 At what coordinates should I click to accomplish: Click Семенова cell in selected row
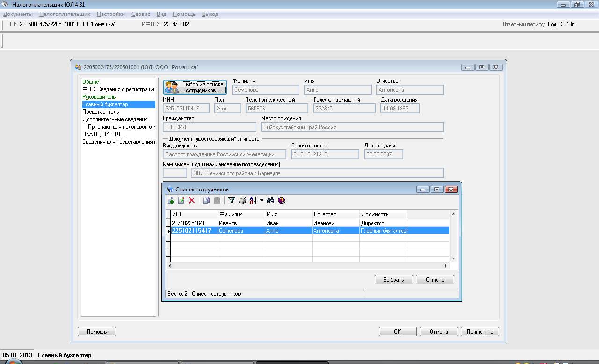pos(241,231)
